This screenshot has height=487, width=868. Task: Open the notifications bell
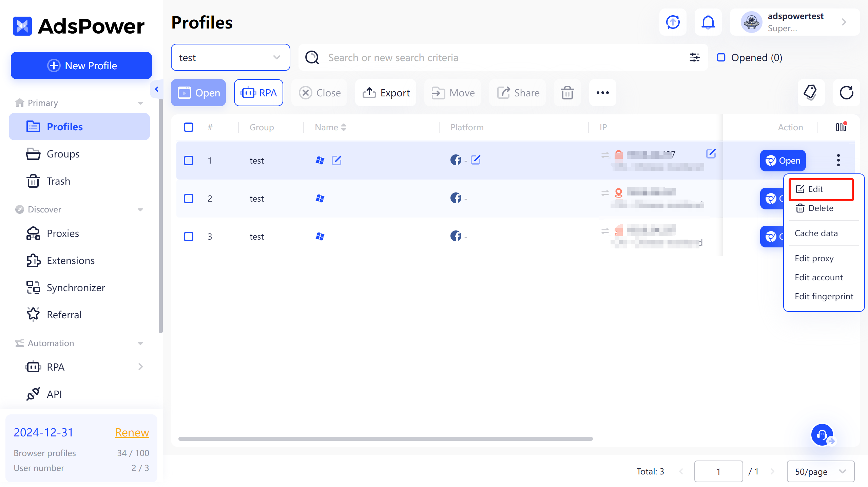pyautogui.click(x=708, y=22)
